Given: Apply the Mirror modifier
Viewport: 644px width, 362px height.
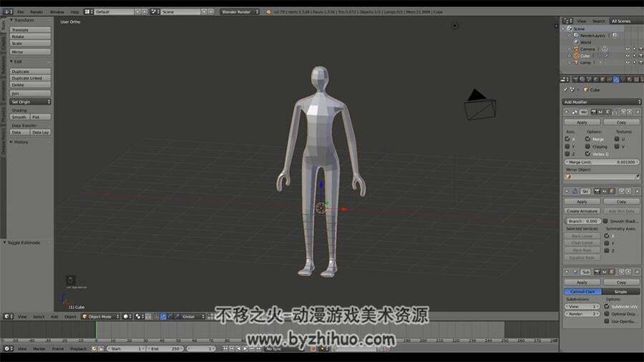Looking at the screenshot, I should [582, 122].
